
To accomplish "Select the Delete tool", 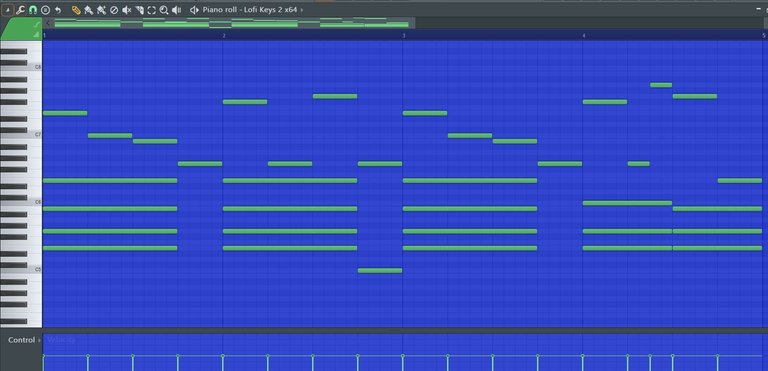I will (114, 10).
